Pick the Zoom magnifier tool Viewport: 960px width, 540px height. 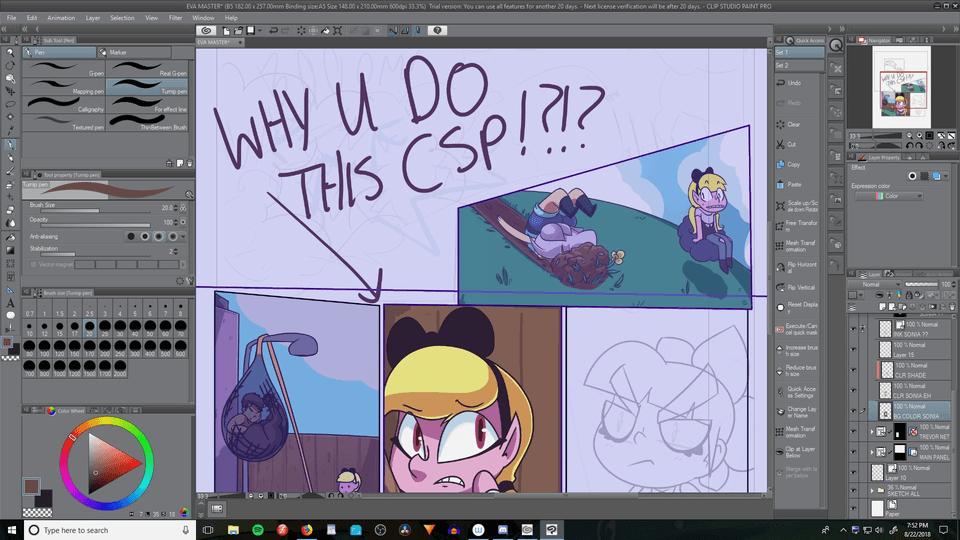click(10, 52)
